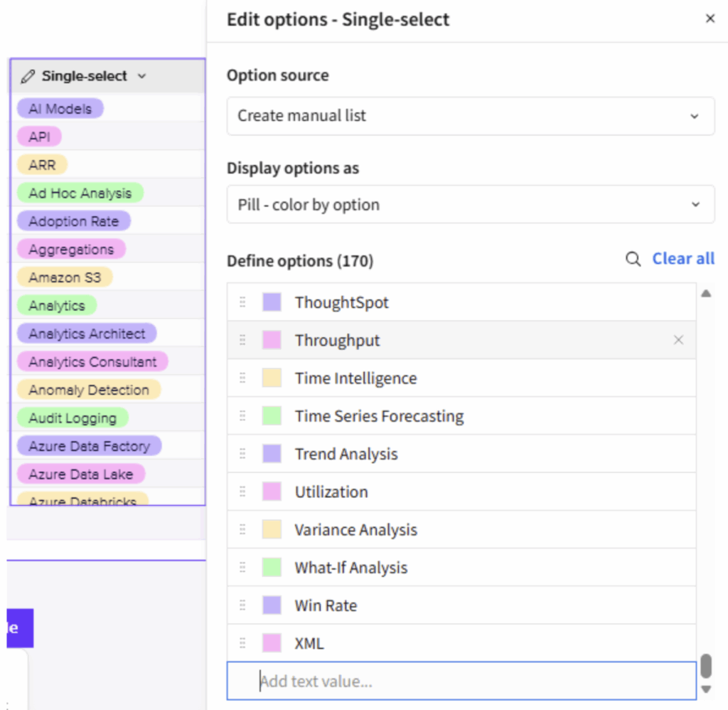Click the pencil icon on Single-select header
This screenshot has width=728, height=710.
click(x=28, y=76)
